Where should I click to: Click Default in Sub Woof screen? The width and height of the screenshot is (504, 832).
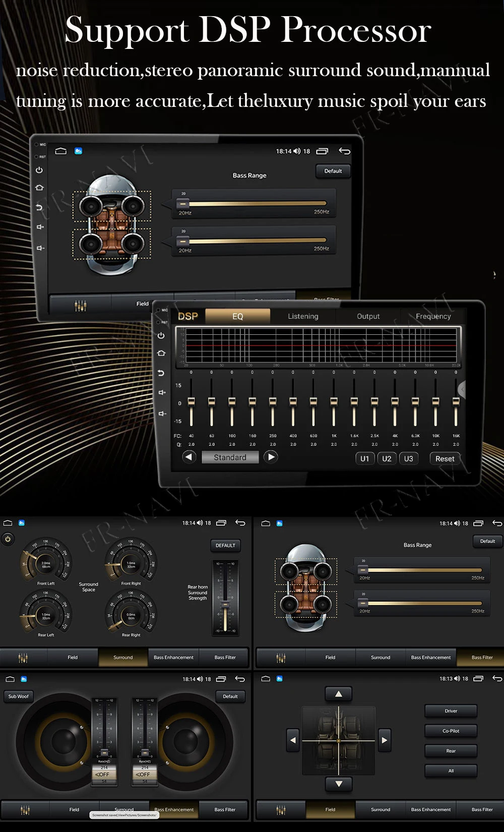pyautogui.click(x=230, y=696)
